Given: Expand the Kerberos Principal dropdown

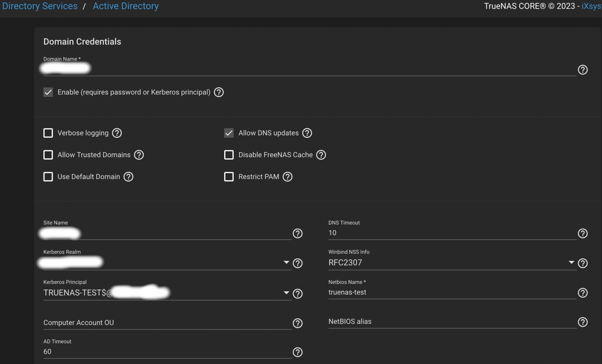Looking at the screenshot, I should 286,293.
